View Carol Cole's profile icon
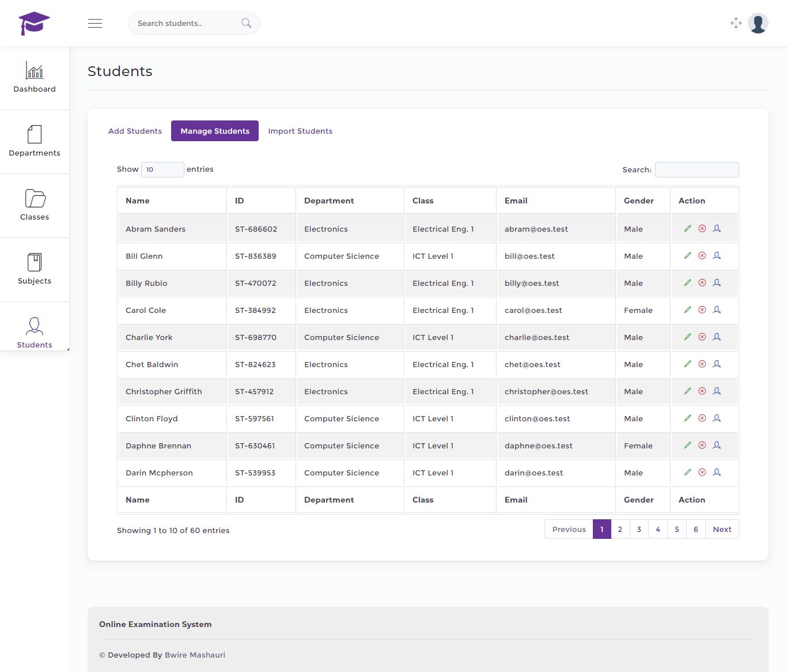Viewport: 787px width, 672px height. (x=717, y=310)
